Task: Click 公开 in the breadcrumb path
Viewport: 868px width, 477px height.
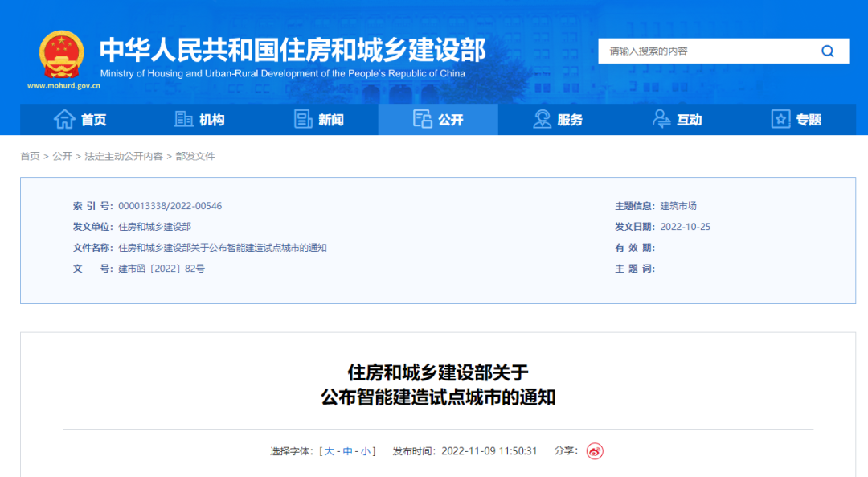Action: (x=62, y=156)
